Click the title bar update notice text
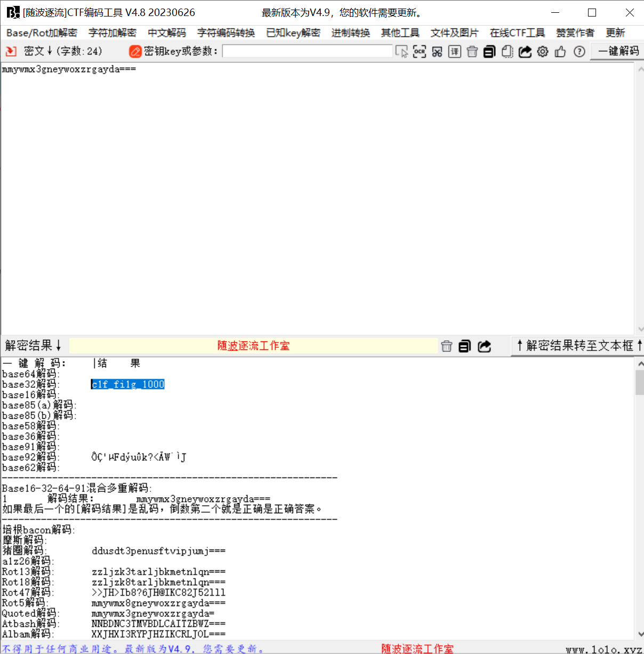This screenshot has height=654, width=644. (x=342, y=12)
